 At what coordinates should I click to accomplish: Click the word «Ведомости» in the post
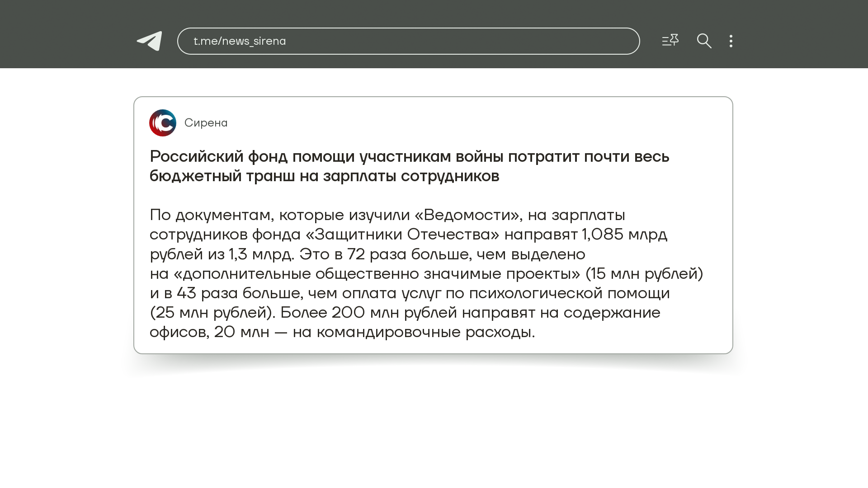(467, 215)
